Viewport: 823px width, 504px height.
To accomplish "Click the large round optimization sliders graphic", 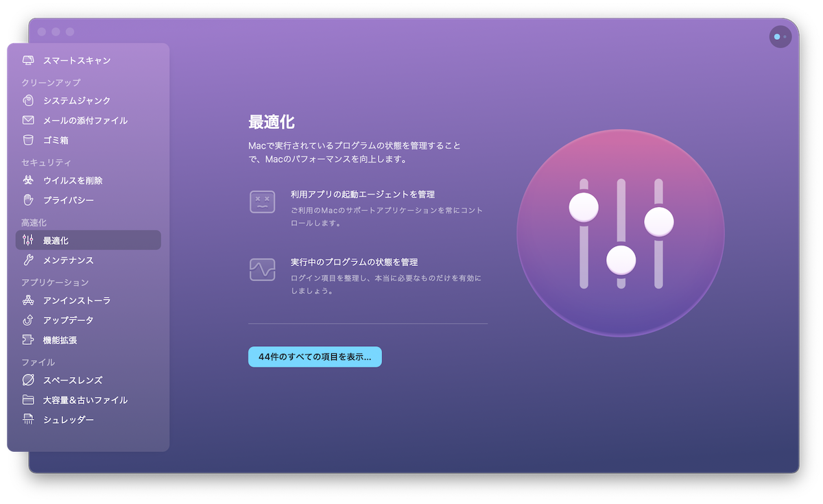I will tap(621, 233).
